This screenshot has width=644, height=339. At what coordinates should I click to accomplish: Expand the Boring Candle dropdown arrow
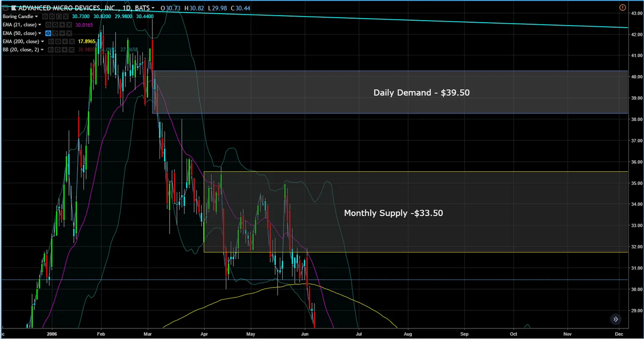(x=36, y=17)
